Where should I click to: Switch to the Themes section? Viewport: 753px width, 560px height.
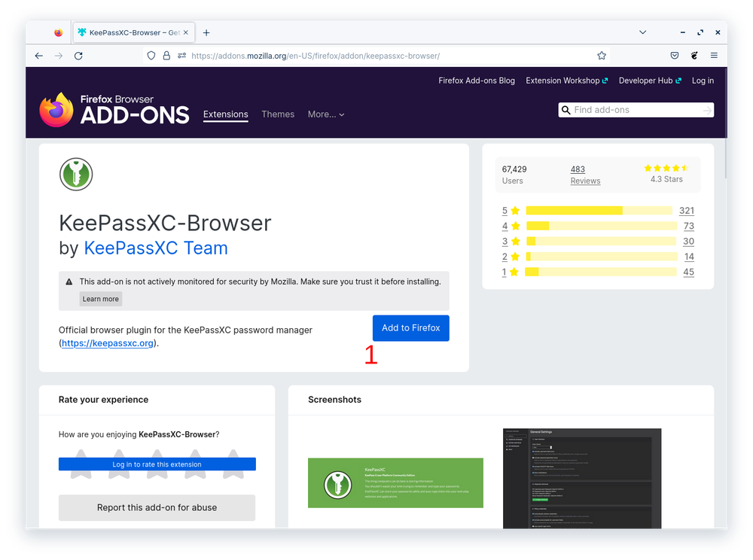(x=278, y=114)
